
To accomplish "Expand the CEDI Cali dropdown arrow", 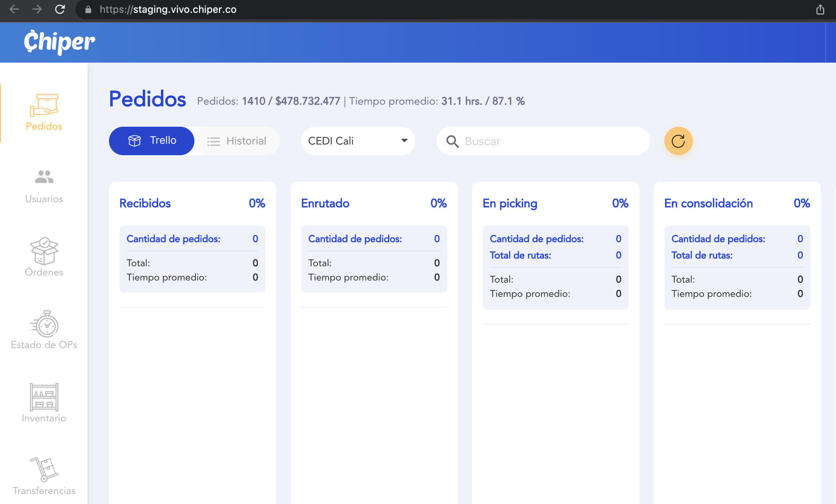I will [x=404, y=141].
